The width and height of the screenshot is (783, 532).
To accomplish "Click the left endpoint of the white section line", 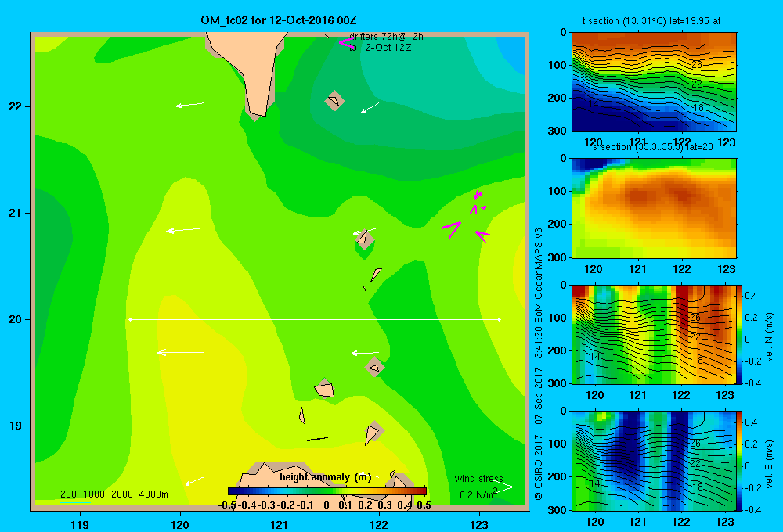I will 130,319.
